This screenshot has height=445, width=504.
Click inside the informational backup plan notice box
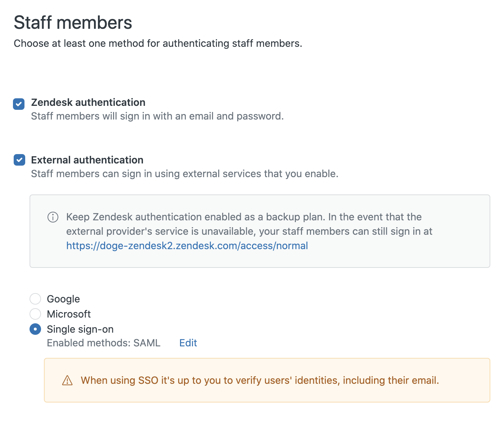(259, 231)
